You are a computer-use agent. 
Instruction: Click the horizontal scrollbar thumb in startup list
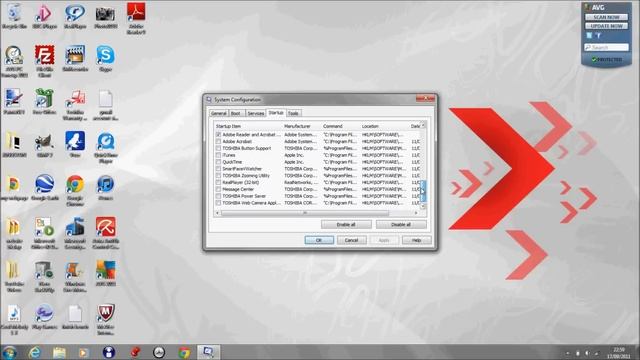[305, 213]
